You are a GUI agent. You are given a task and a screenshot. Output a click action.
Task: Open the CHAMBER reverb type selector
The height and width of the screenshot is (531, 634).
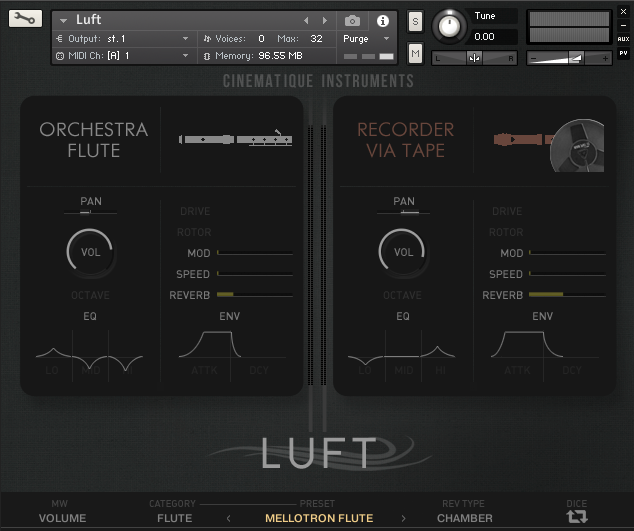(465, 518)
